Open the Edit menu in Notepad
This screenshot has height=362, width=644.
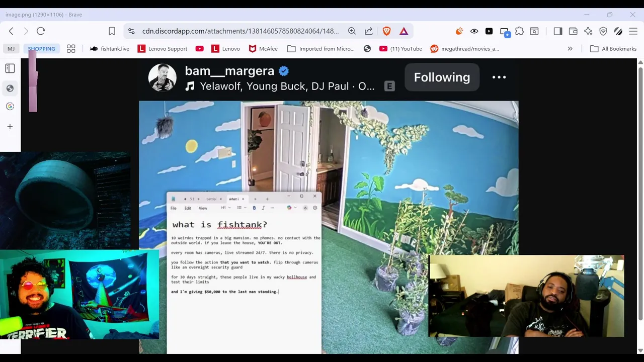point(188,208)
